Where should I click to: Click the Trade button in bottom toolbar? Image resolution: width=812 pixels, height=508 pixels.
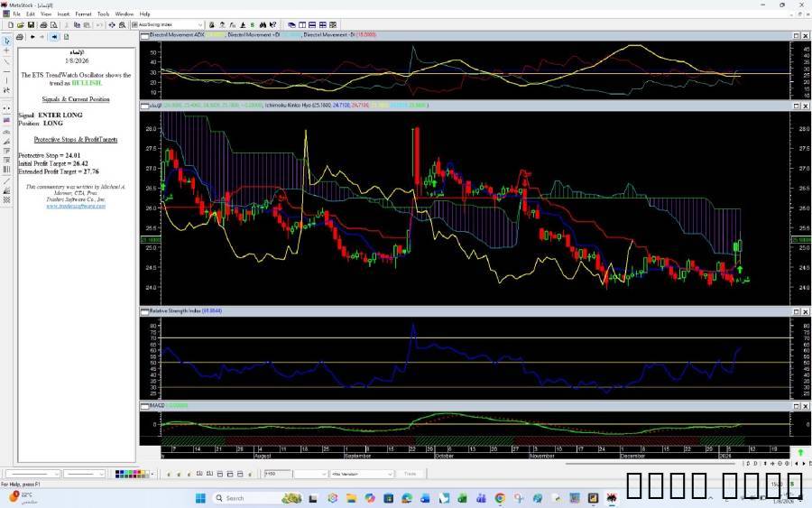tap(410, 474)
